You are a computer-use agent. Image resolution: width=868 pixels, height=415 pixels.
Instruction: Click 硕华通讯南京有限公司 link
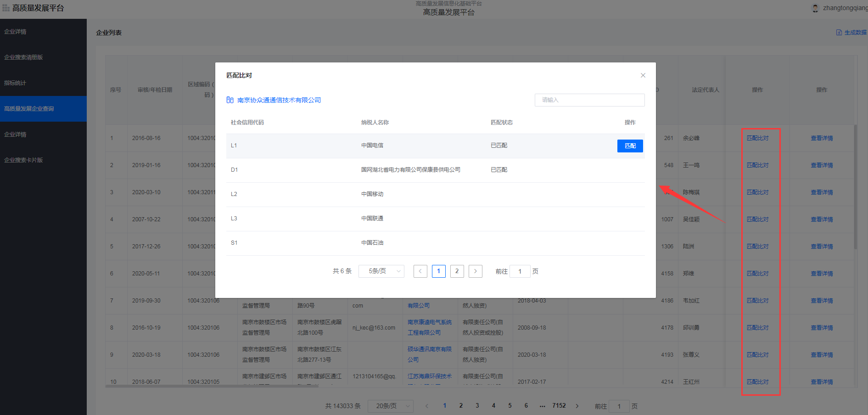pos(430,354)
